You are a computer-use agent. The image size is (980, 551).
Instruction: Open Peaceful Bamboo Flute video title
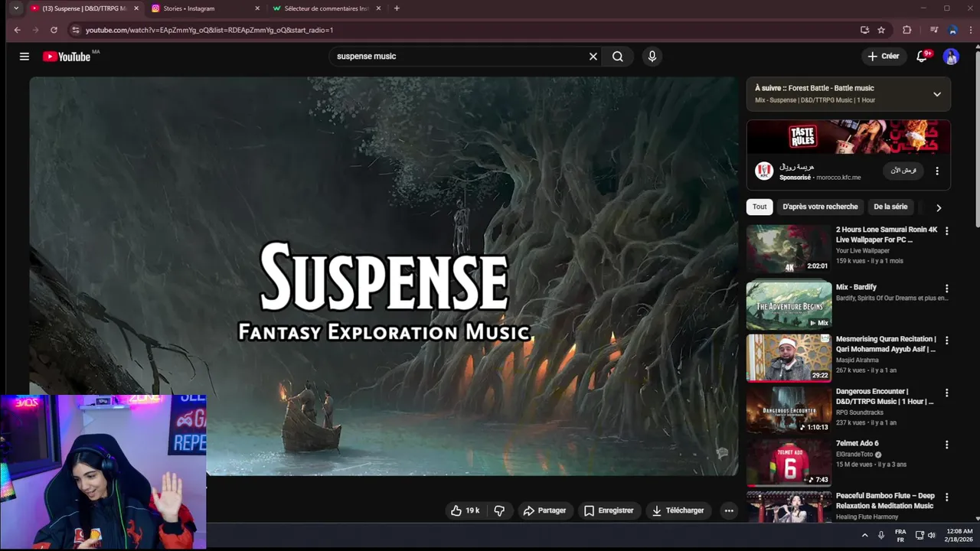pyautogui.click(x=885, y=500)
